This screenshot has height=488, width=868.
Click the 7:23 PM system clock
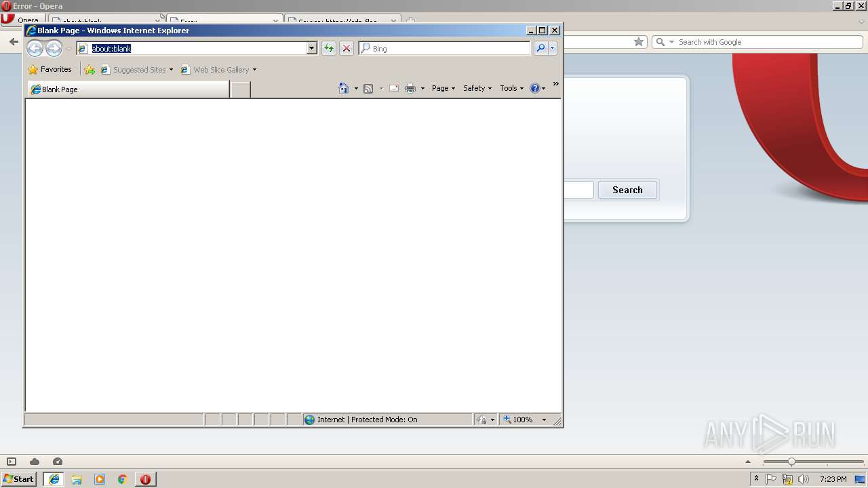pos(833,479)
